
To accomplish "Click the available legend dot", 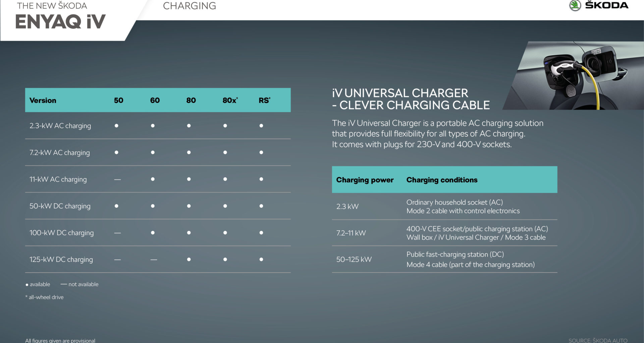I will [x=27, y=285].
